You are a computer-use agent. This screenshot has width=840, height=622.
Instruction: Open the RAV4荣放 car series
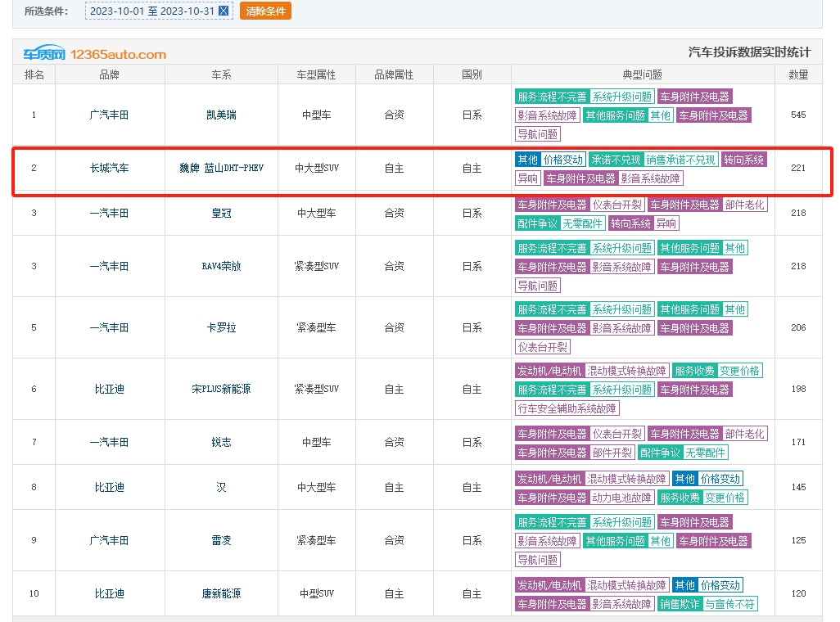[221, 266]
